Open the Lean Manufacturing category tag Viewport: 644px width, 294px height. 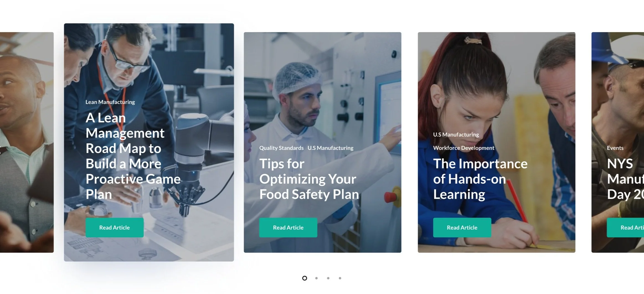click(110, 102)
